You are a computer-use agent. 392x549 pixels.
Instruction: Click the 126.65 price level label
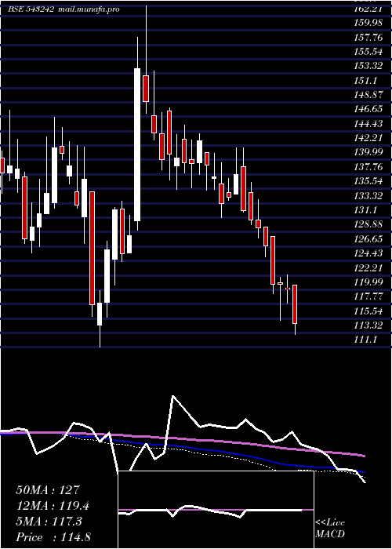pyautogui.click(x=368, y=238)
